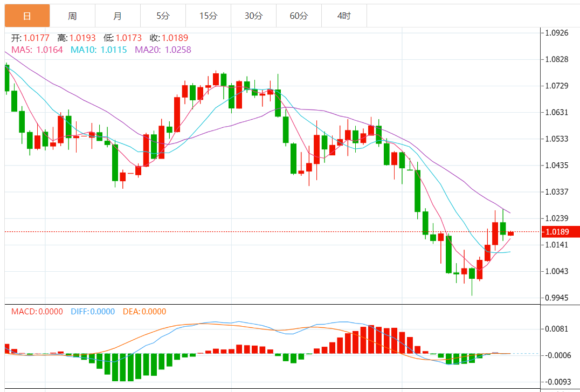Click the 1.0533 price axis label

pyautogui.click(x=557, y=139)
